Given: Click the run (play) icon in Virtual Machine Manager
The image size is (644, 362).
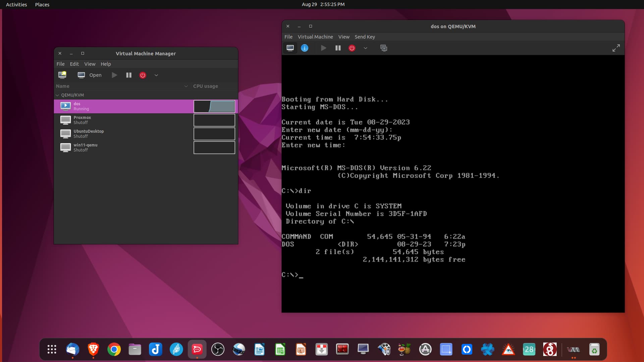Looking at the screenshot, I should coord(114,75).
